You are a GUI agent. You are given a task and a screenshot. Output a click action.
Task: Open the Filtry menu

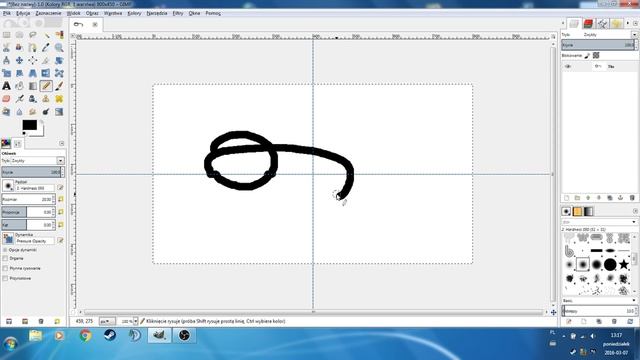tap(178, 13)
